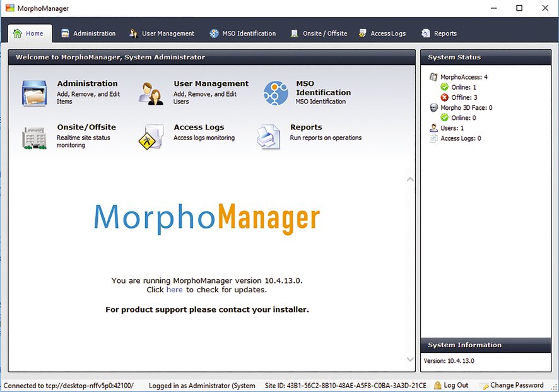Click the User Management people icon
The image size is (559, 392).
pos(151,93)
